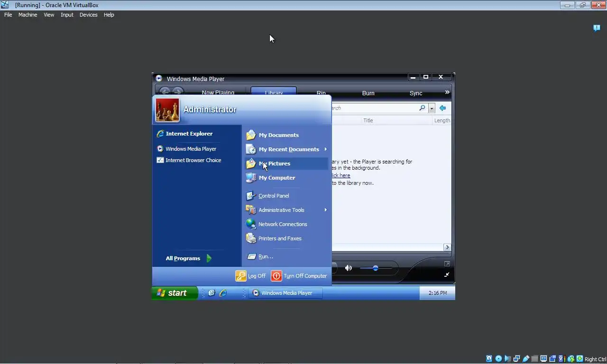Open the search options dropdown arrow

click(432, 109)
